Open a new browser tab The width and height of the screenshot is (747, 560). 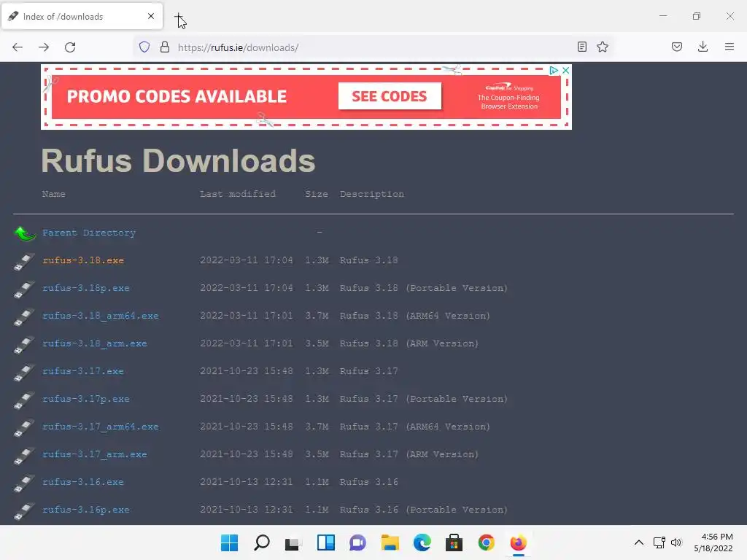[x=179, y=17]
